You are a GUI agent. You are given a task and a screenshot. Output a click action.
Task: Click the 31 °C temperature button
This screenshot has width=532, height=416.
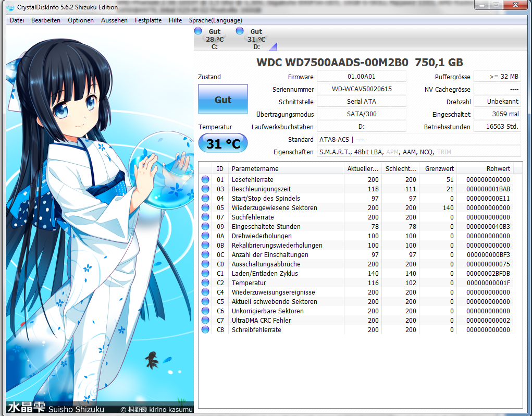click(x=223, y=143)
